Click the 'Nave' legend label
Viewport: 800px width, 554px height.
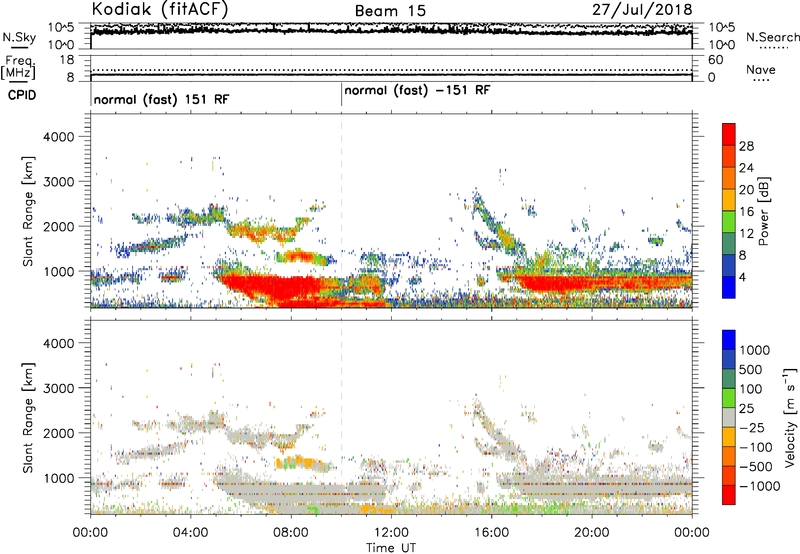[x=761, y=69]
